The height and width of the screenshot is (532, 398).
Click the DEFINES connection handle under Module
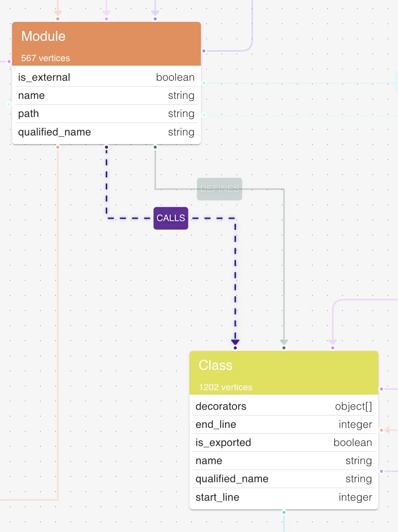coord(155,147)
